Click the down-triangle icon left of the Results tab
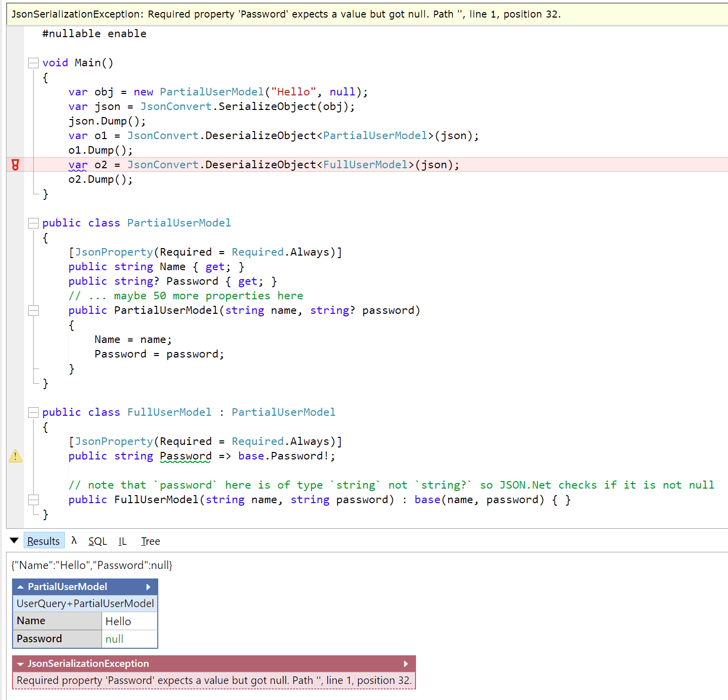The width and height of the screenshot is (728, 700). pos(14,540)
